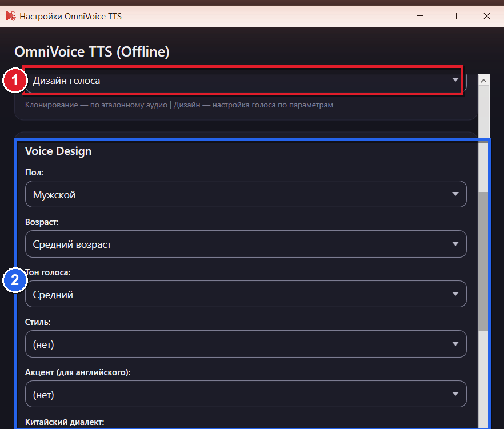Viewport: 504px width, 429px height.
Task: Open the Тон голоса dropdown showing Средний
Action: pyautogui.click(x=246, y=294)
